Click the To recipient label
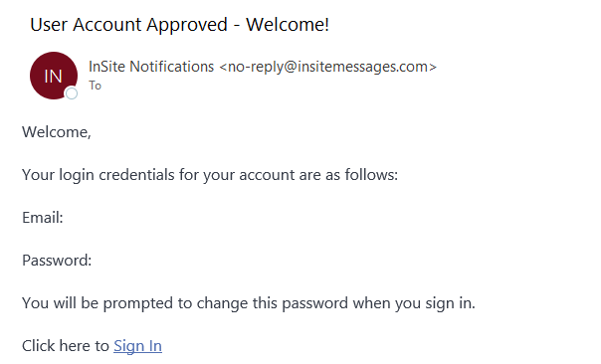Image resolution: width=601 pixels, height=364 pixels. [x=96, y=86]
